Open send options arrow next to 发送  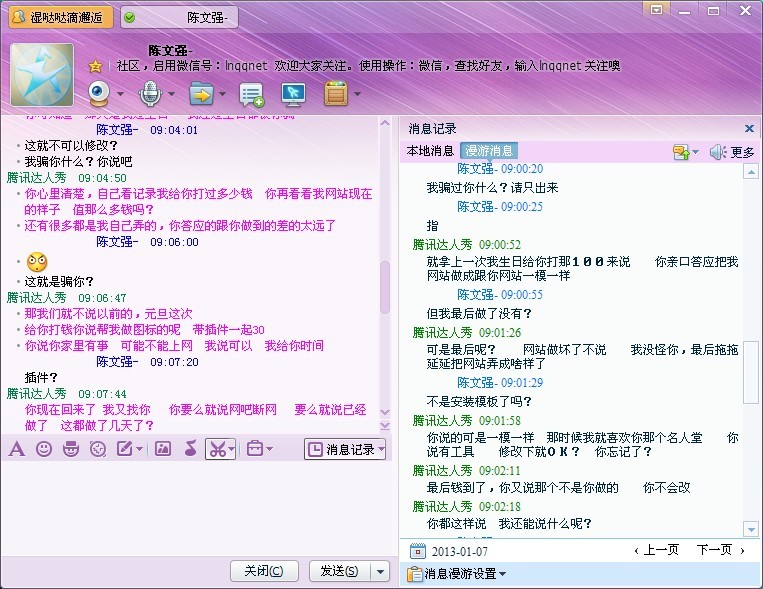[x=380, y=571]
